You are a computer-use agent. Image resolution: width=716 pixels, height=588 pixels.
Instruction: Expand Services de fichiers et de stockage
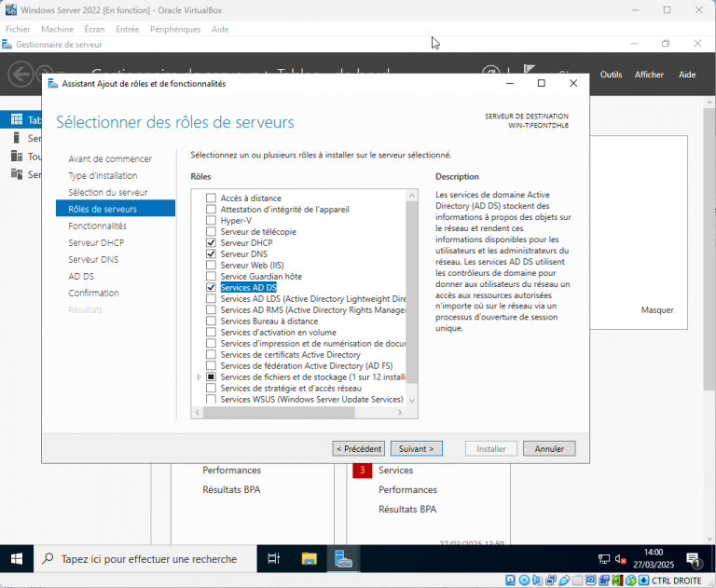(199, 377)
